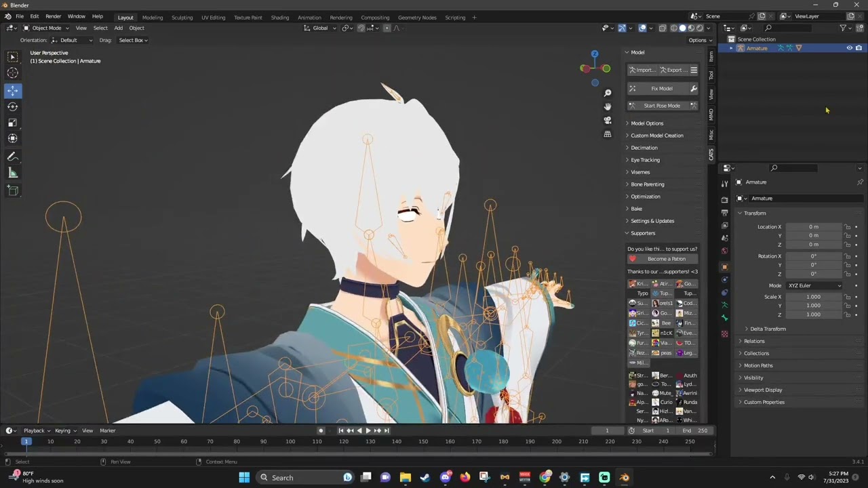Toggle auto keying record button
The image size is (868, 488).
point(321,430)
